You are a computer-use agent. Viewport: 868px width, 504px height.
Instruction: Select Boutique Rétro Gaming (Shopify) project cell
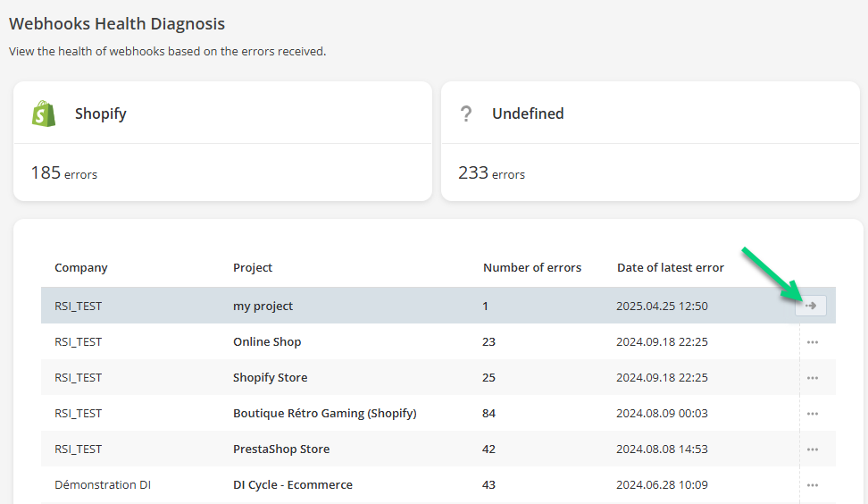[x=325, y=413]
